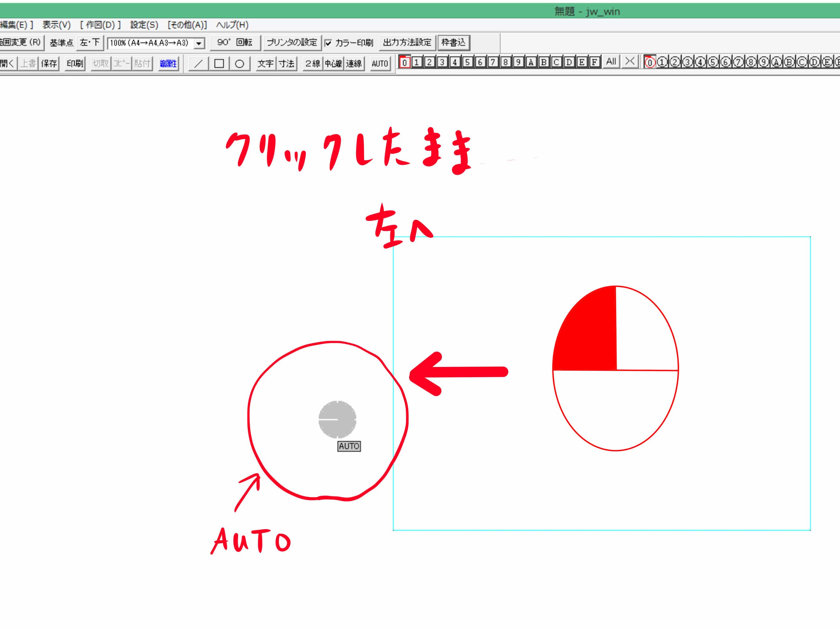Open the 線属性 line attributes button
This screenshot has width=840, height=630.
tap(168, 63)
